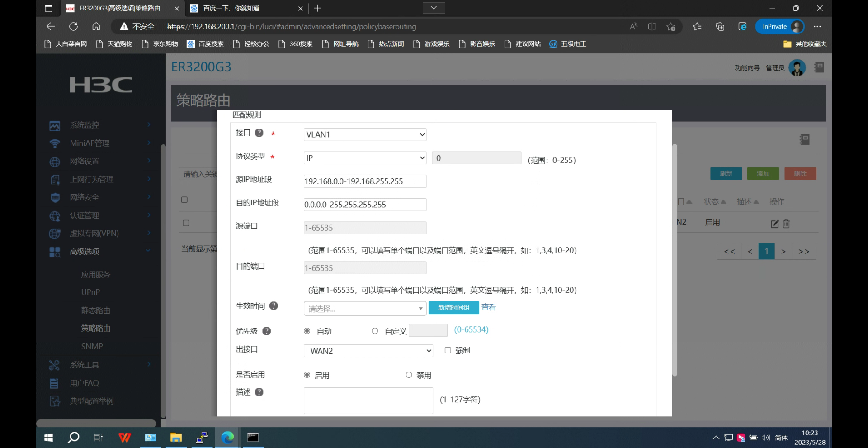Click the dialog's vertical scrollbar
Screen dimensions: 868x448
click(x=675, y=260)
